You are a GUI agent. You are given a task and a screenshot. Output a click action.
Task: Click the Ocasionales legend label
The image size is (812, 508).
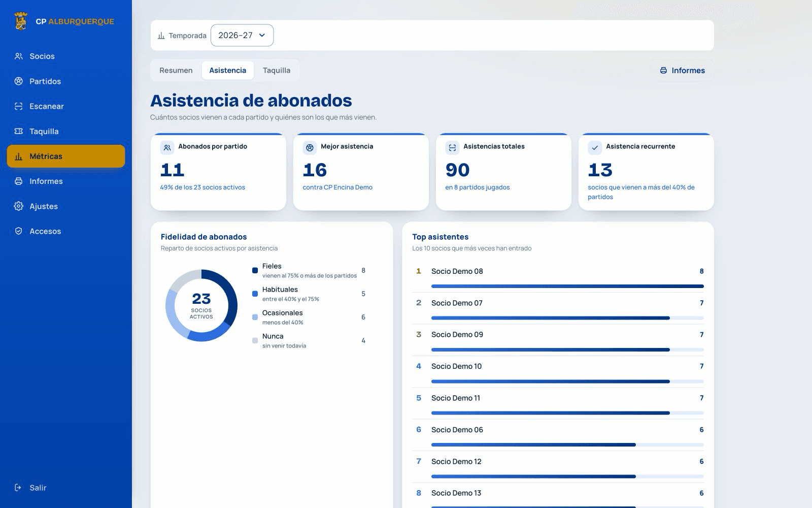point(283,313)
